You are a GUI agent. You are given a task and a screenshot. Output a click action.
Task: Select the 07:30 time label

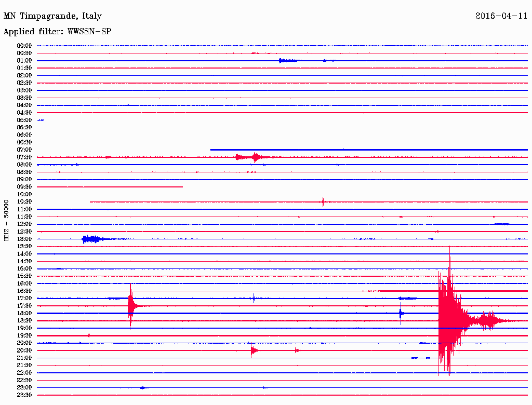pos(24,157)
